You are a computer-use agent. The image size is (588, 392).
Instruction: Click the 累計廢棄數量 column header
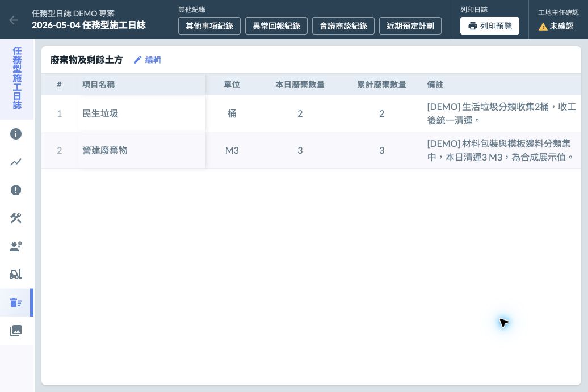coord(381,85)
